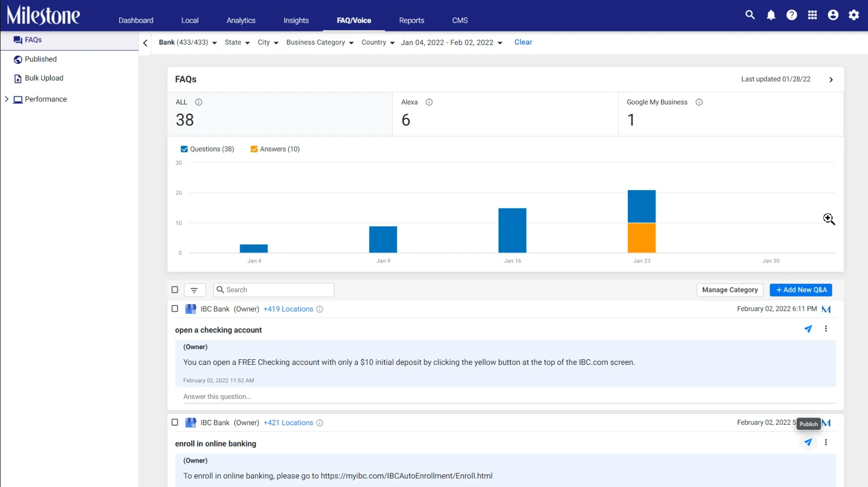Click the Add New Q&A button

(801, 290)
